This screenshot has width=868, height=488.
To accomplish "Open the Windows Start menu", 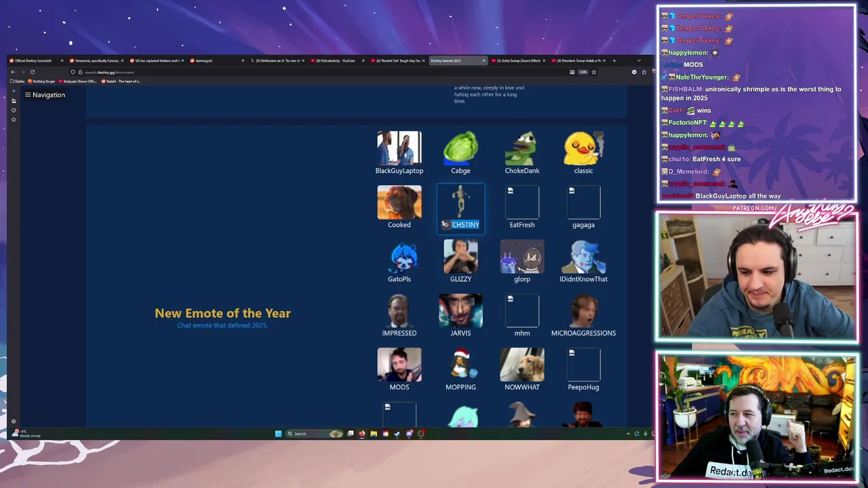I will coord(278,434).
